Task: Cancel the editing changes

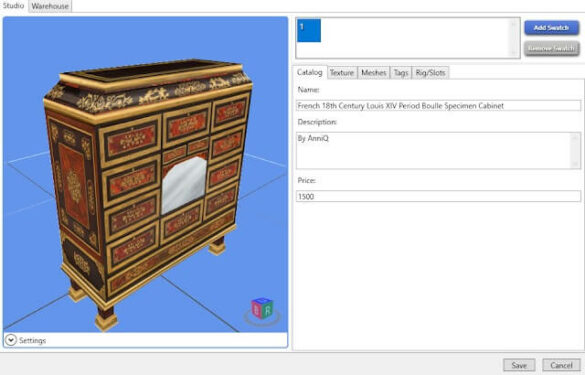Action: click(x=561, y=365)
